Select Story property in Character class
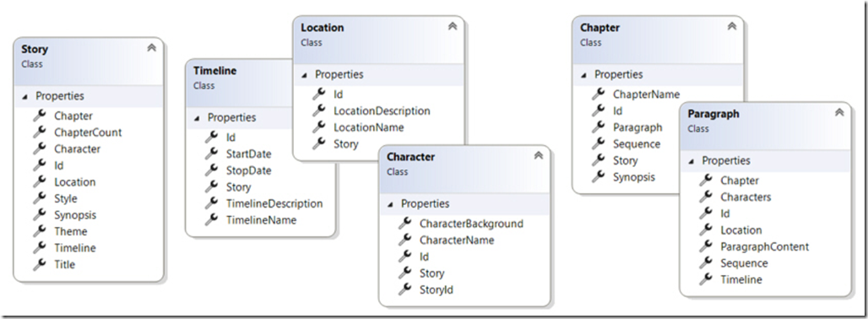 click(x=431, y=273)
